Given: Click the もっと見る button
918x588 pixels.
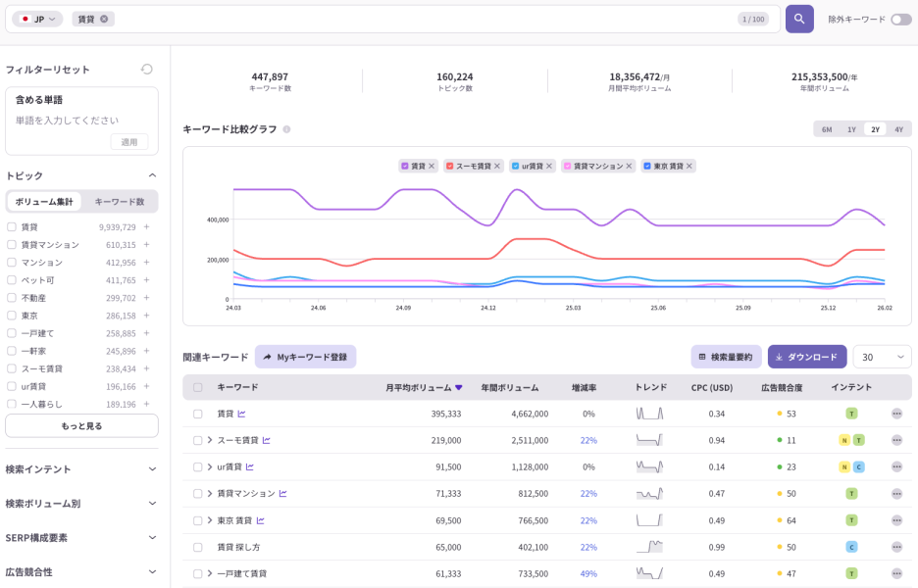Looking at the screenshot, I should 81,425.
